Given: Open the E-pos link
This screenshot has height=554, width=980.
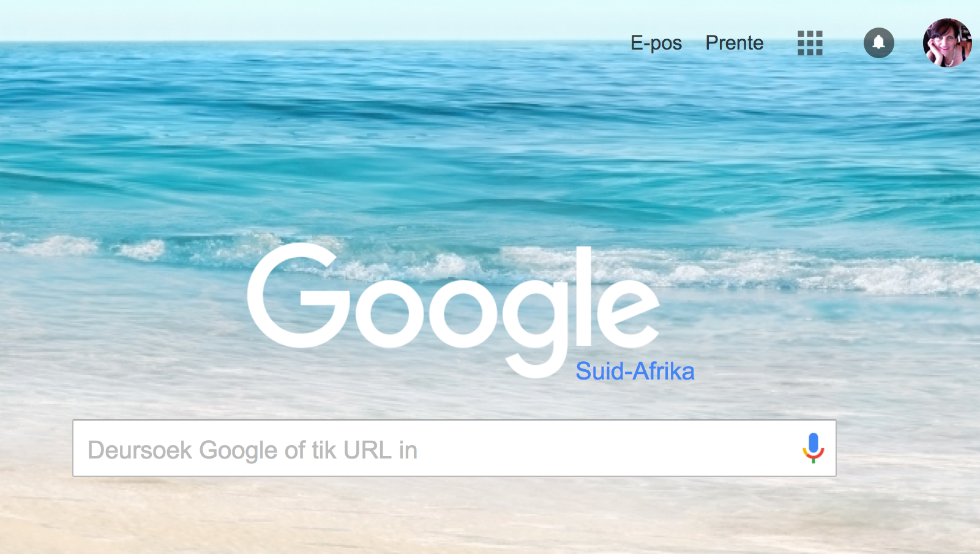Looking at the screenshot, I should (656, 43).
